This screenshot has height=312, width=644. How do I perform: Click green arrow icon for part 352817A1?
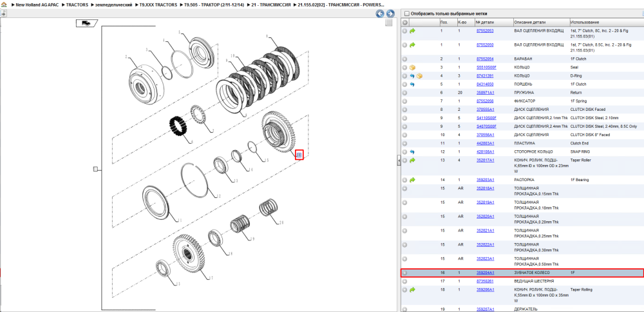coord(412,160)
